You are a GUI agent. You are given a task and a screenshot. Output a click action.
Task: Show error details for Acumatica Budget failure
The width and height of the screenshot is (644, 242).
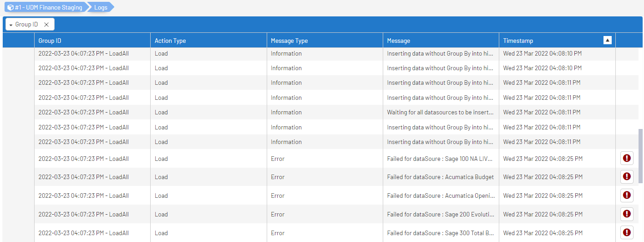click(627, 177)
